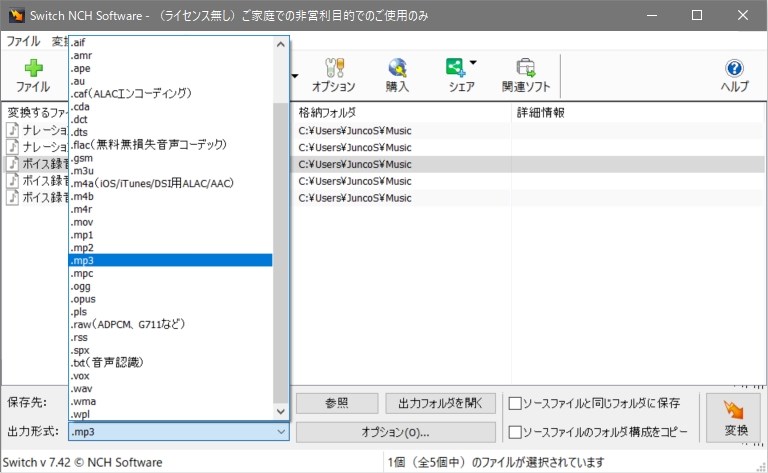This screenshot has width=768, height=473.
Task: Select .m4a iOS/iTunes ALAC/AAC format
Action: (x=171, y=183)
